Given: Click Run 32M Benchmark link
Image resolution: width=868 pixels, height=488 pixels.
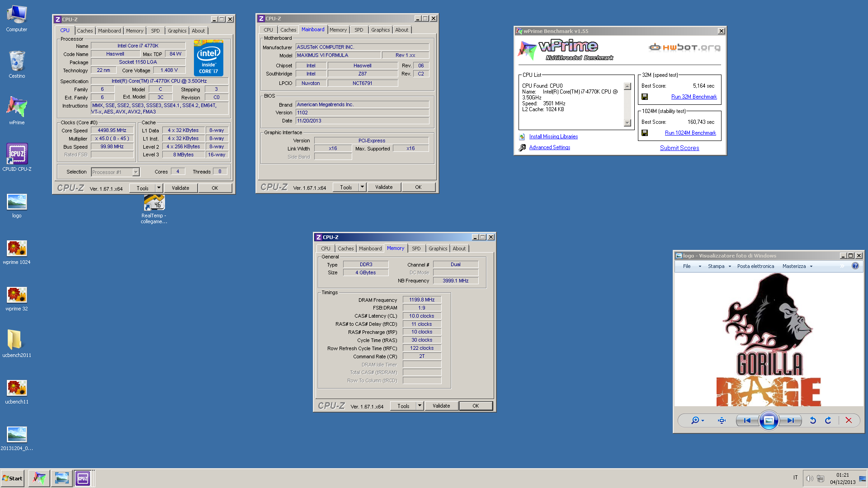Looking at the screenshot, I should [694, 97].
